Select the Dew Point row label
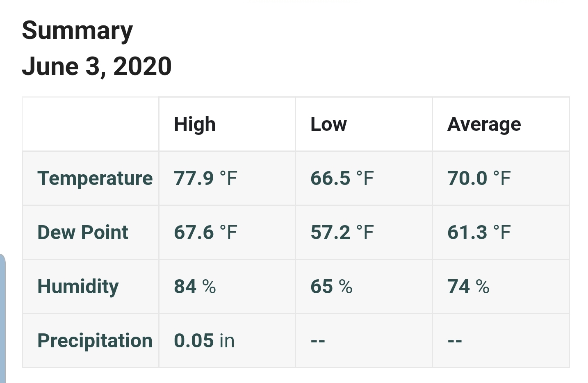Image resolution: width=588 pixels, height=383 pixels. [82, 233]
